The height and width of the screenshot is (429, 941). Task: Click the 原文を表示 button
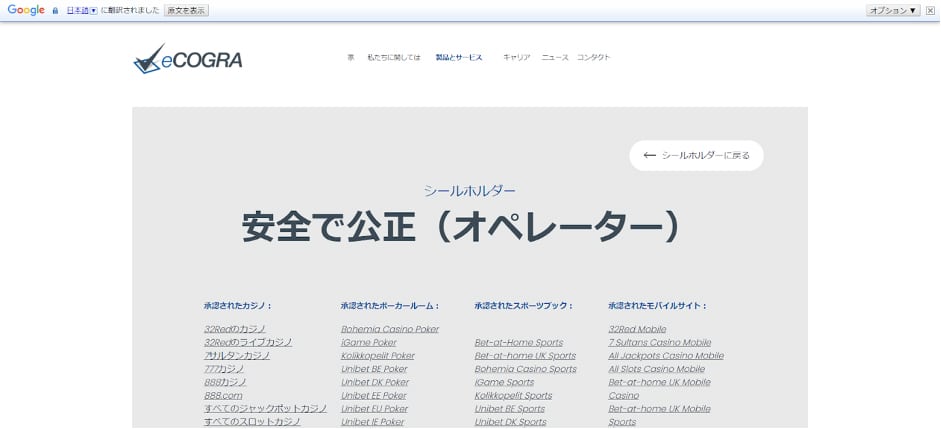pyautogui.click(x=186, y=11)
